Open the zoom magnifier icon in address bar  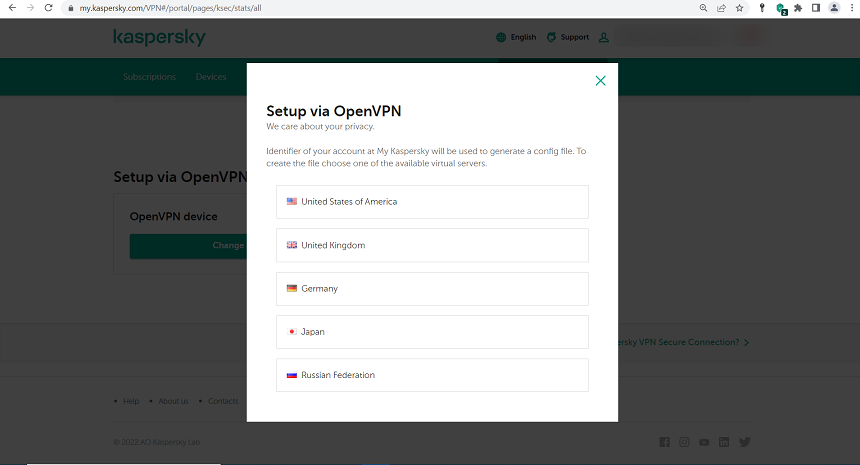703,8
